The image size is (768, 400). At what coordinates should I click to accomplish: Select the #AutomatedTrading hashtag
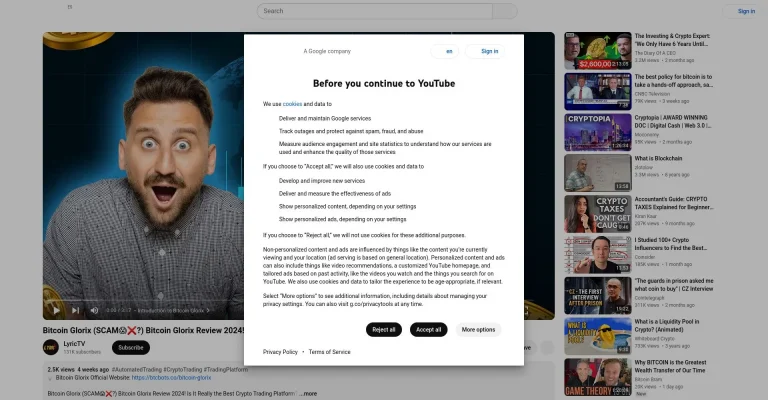click(x=137, y=370)
